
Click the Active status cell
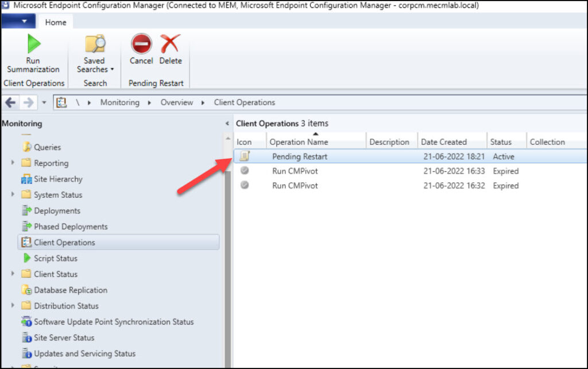(503, 156)
